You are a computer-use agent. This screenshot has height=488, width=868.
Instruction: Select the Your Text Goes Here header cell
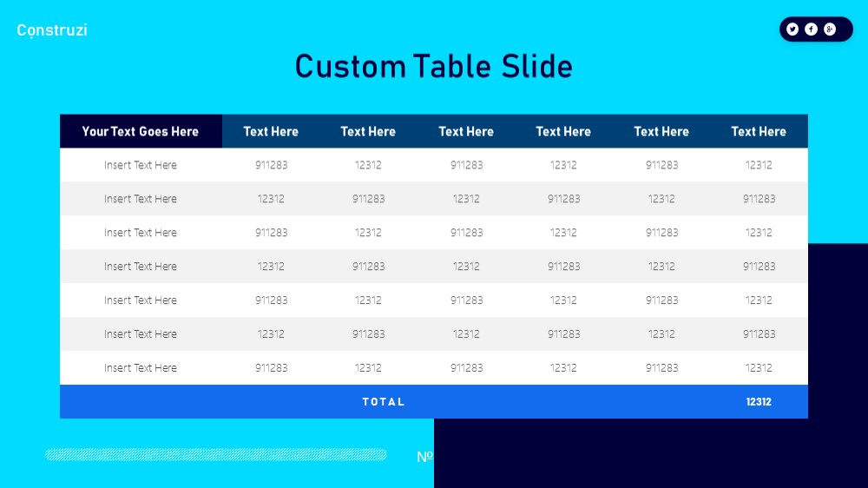[141, 131]
